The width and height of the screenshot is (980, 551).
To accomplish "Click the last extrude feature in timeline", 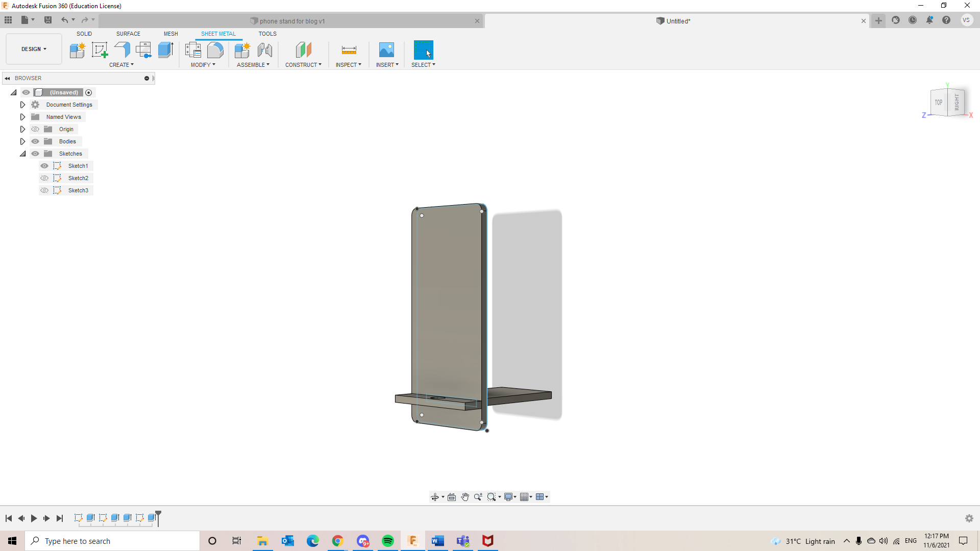I will coord(152,518).
